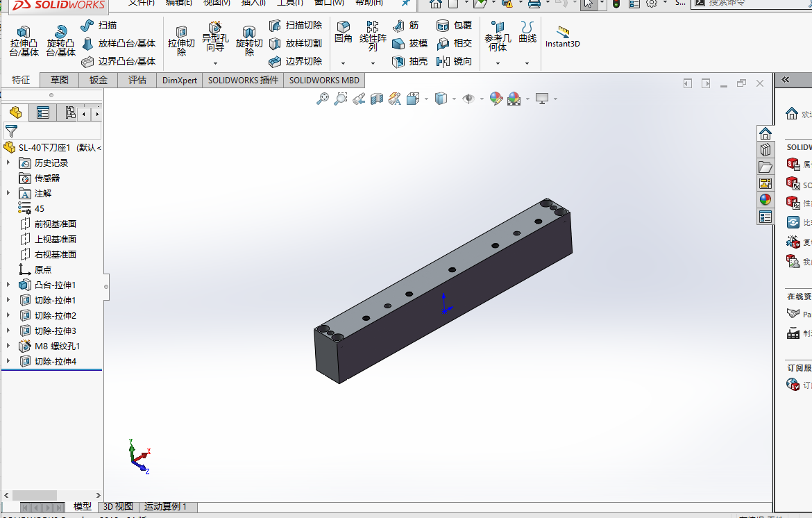Select the 旋转凸台/基体 revolve boss tool
This screenshot has height=518, width=812.
60,41
